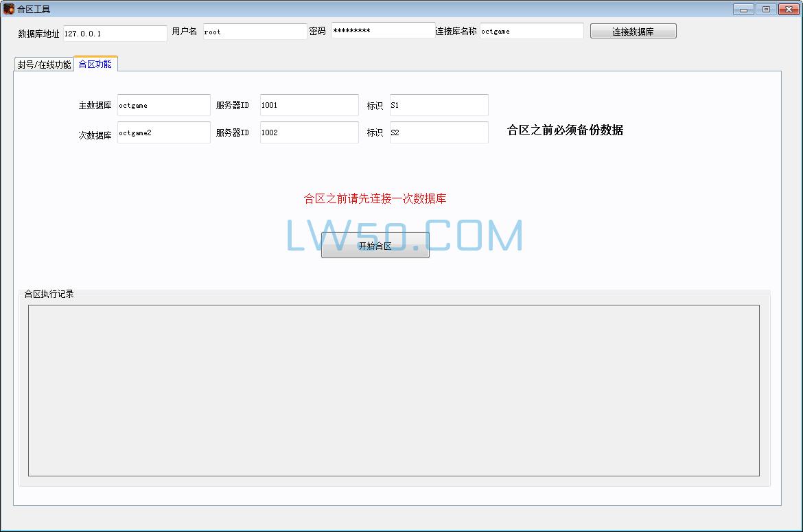The height and width of the screenshot is (532, 803).
Task: Select the 标识 field containing S2
Action: 439,132
